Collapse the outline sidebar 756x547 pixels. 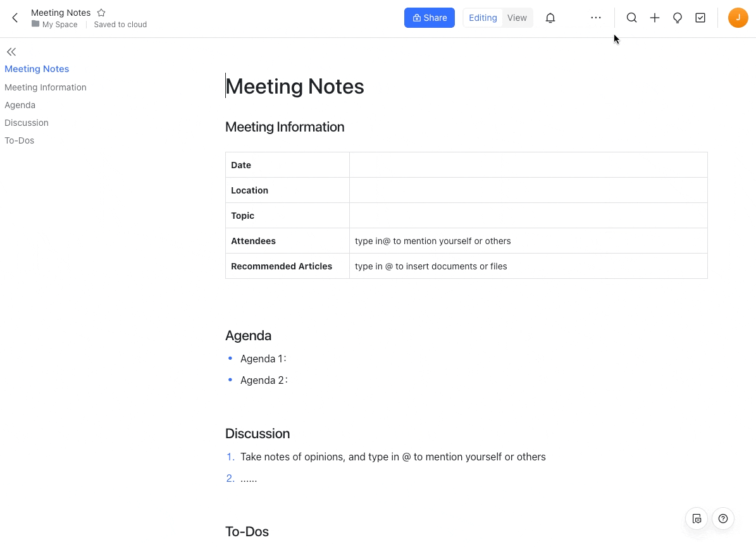pos(11,52)
